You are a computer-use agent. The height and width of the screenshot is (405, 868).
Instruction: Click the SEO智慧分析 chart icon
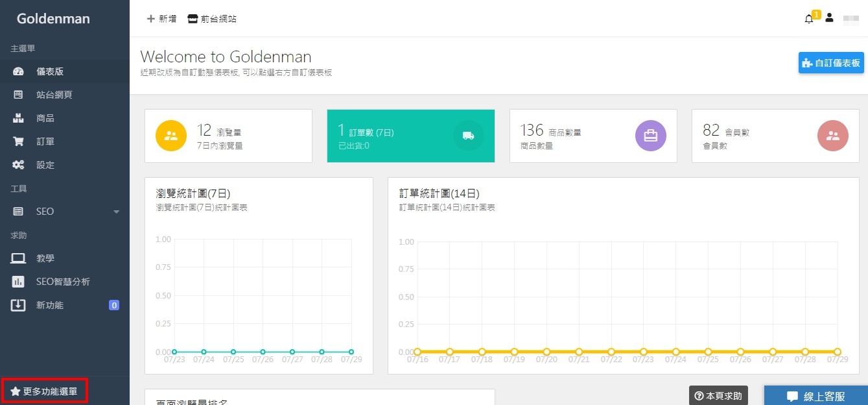pos(18,282)
